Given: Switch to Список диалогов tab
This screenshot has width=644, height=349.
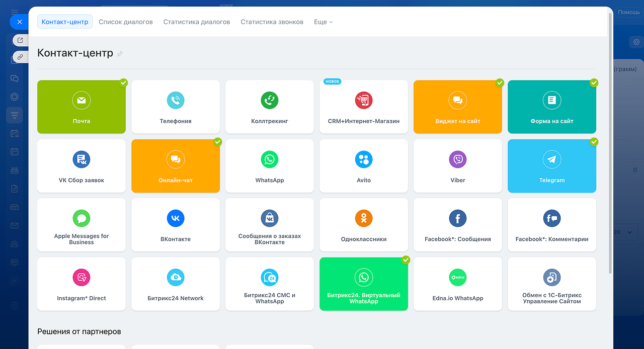Looking at the screenshot, I should [126, 22].
